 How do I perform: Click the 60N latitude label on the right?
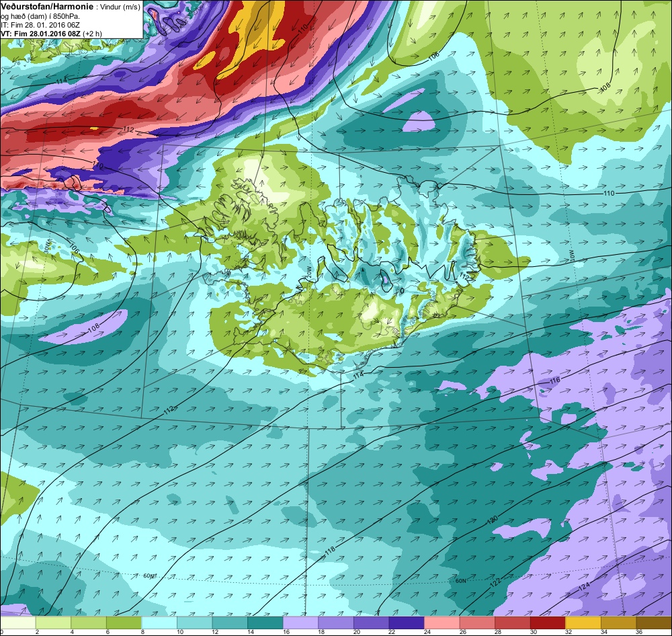[460, 581]
